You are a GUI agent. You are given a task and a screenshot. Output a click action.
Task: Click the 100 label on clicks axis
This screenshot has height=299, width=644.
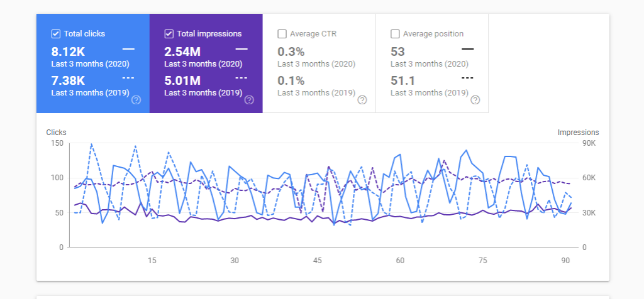click(57, 178)
